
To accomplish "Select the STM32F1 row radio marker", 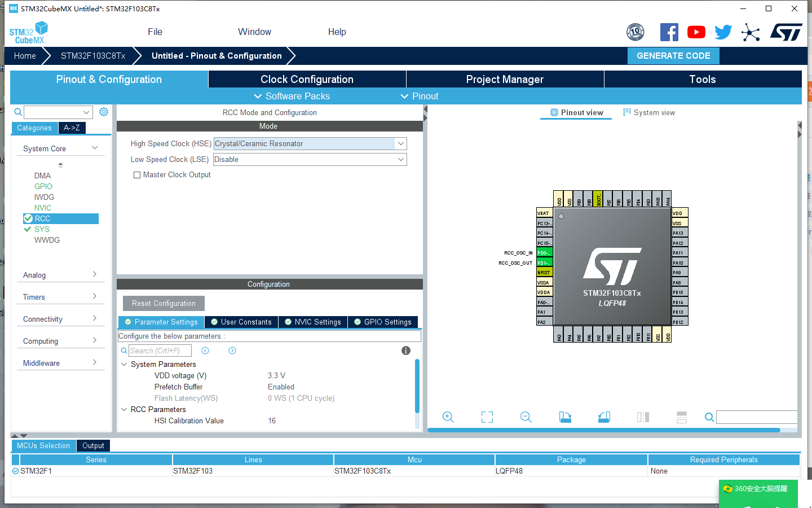I will tap(16, 471).
